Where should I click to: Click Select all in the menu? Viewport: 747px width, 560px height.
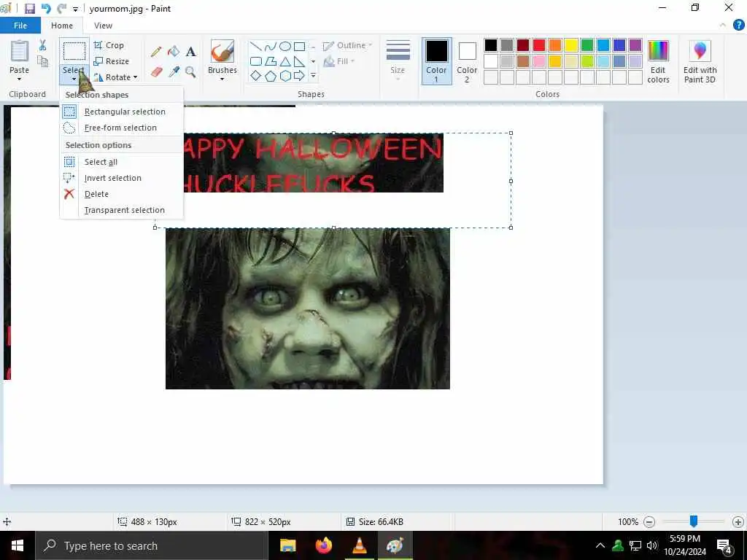(x=122, y=162)
